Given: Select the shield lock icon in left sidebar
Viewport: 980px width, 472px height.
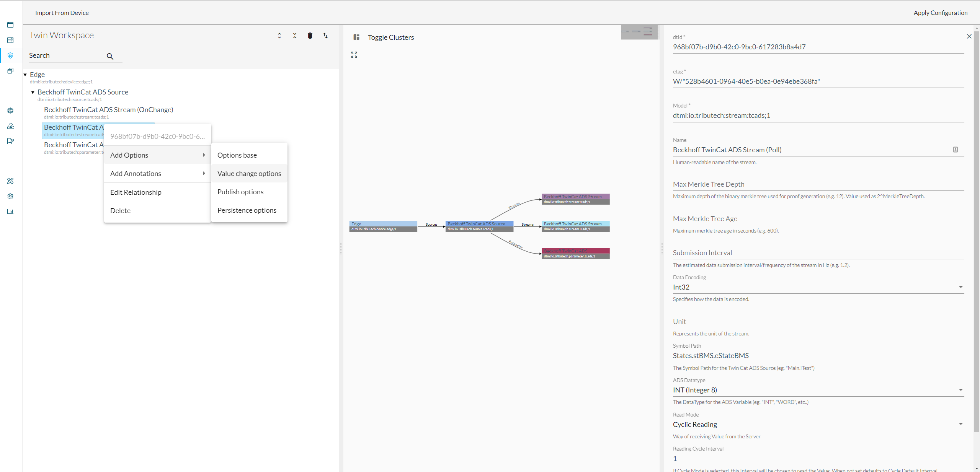Looking at the screenshot, I should pyautogui.click(x=10, y=55).
